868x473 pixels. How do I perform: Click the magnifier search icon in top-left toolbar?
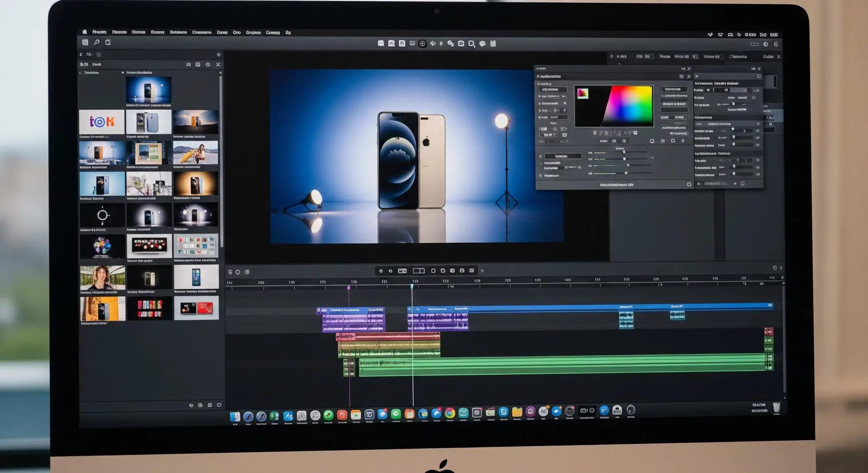click(x=97, y=42)
